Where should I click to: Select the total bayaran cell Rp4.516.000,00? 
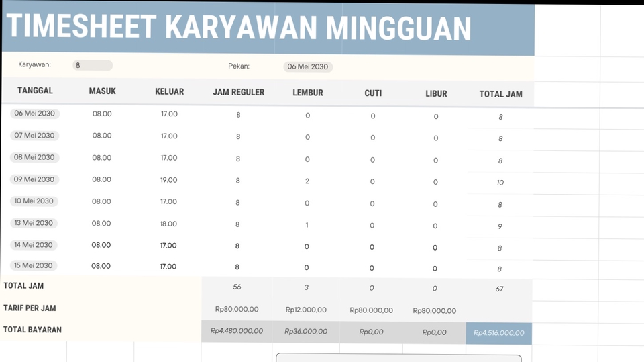498,333
